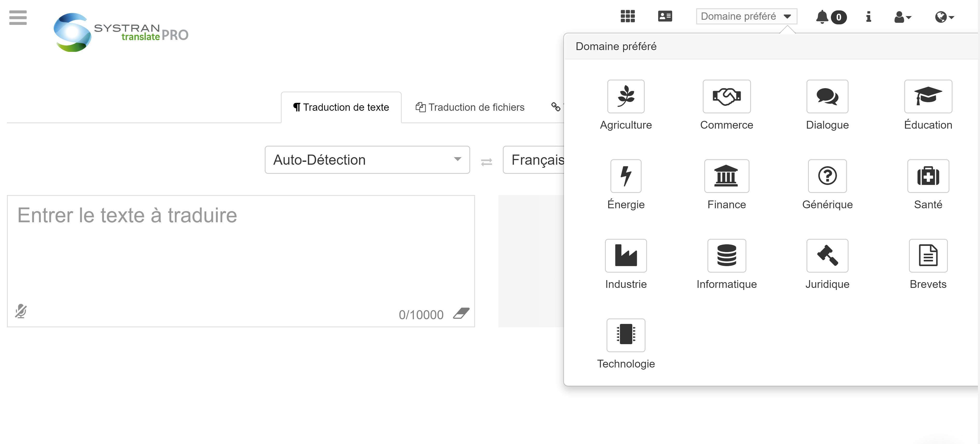Select the Éducation graduation cap icon
Viewport: 980px width, 444px height.
928,96
